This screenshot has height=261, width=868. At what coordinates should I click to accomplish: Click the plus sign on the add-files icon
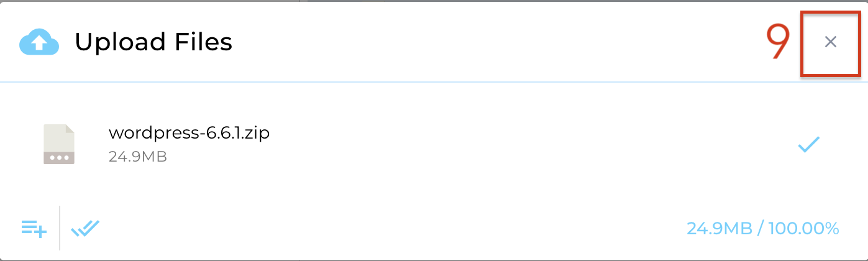(x=40, y=232)
